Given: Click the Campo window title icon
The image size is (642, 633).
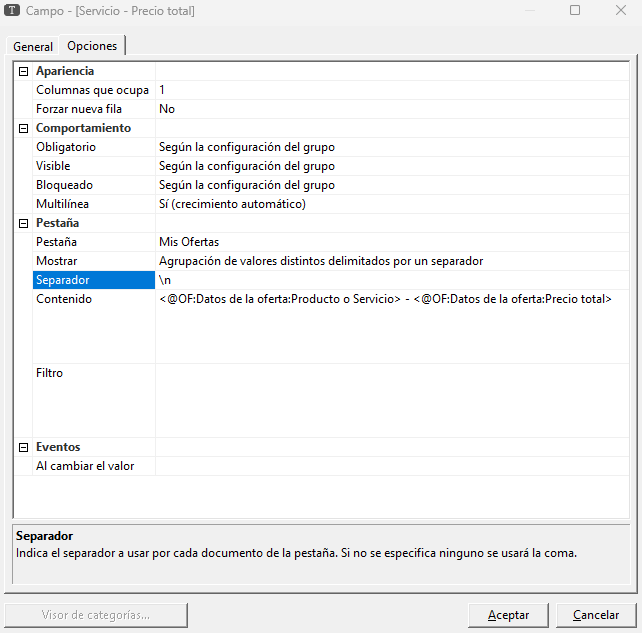Looking at the screenshot, I should tap(12, 11).
